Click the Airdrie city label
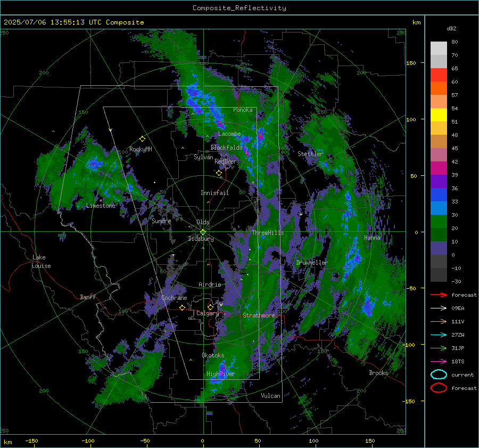The image size is (479, 448). (210, 284)
